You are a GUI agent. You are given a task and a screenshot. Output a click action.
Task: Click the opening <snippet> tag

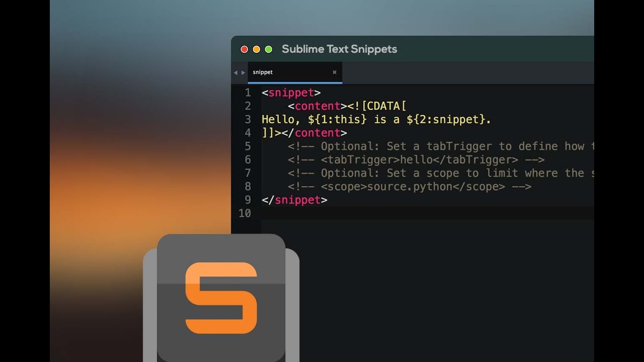point(291,93)
